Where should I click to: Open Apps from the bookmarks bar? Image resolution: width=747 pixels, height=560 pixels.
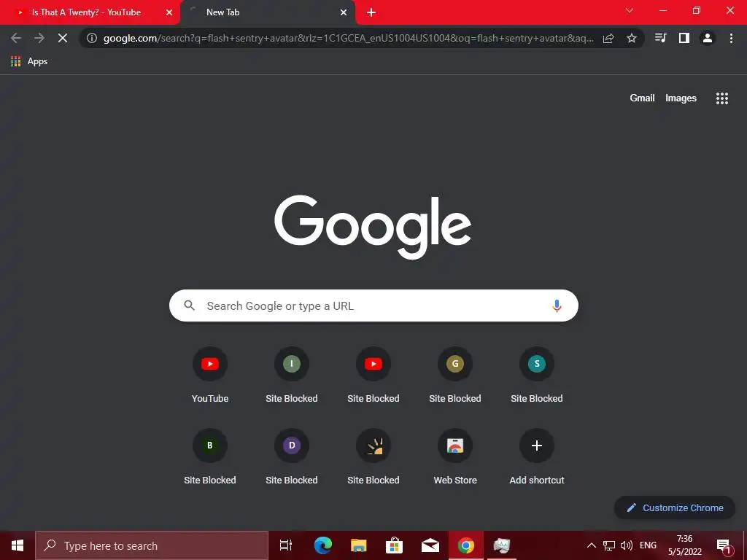pyautogui.click(x=29, y=61)
